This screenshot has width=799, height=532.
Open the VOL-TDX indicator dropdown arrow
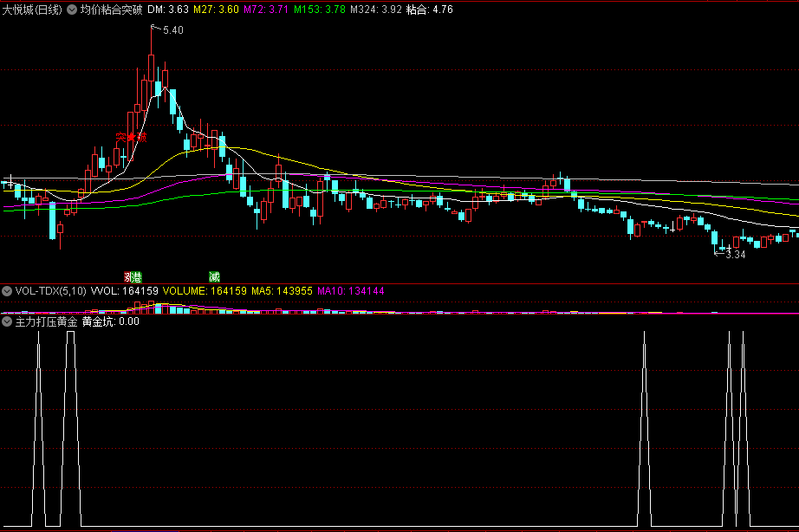point(7,291)
